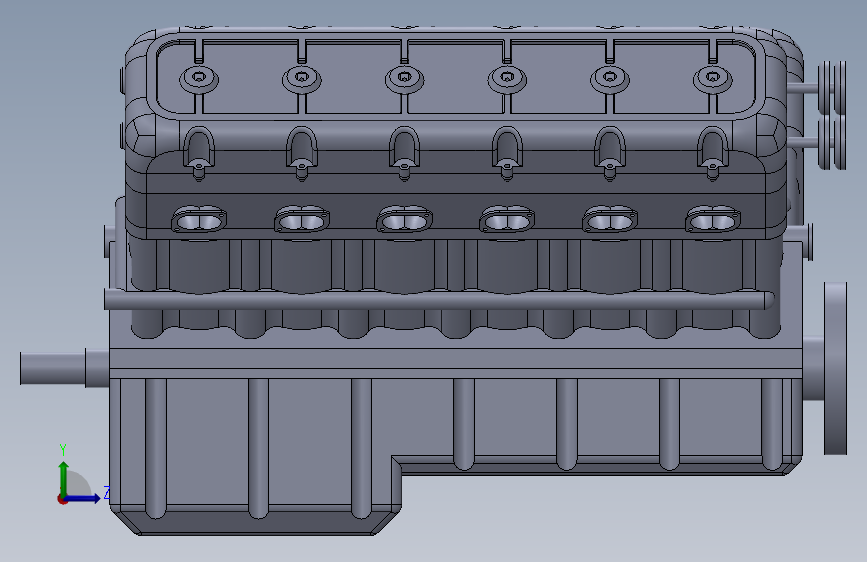The image size is (867, 562).
Task: Select the red origin ball of the triad
Action: pyautogui.click(x=62, y=499)
